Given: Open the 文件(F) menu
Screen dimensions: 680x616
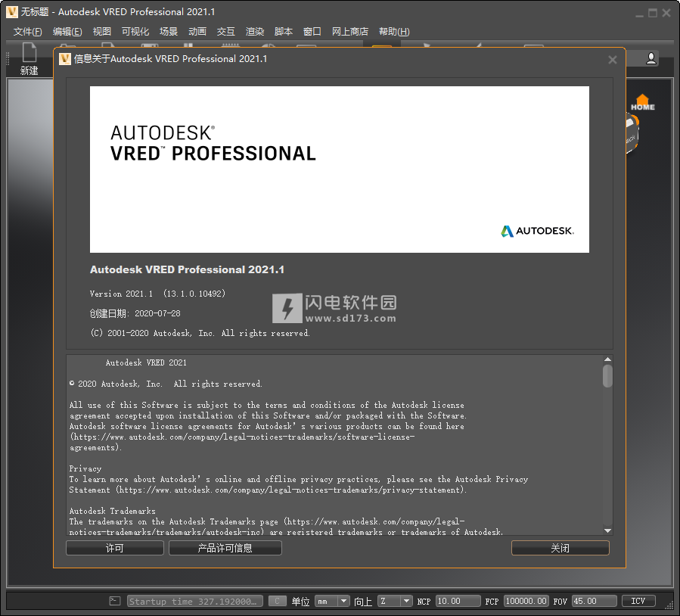Looking at the screenshot, I should coord(27,32).
